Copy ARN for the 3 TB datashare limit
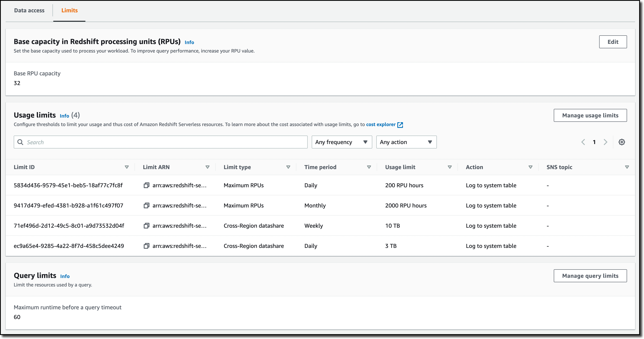 click(147, 246)
